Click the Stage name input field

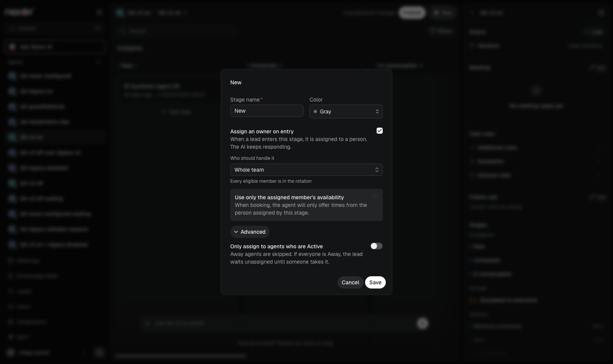click(x=267, y=111)
